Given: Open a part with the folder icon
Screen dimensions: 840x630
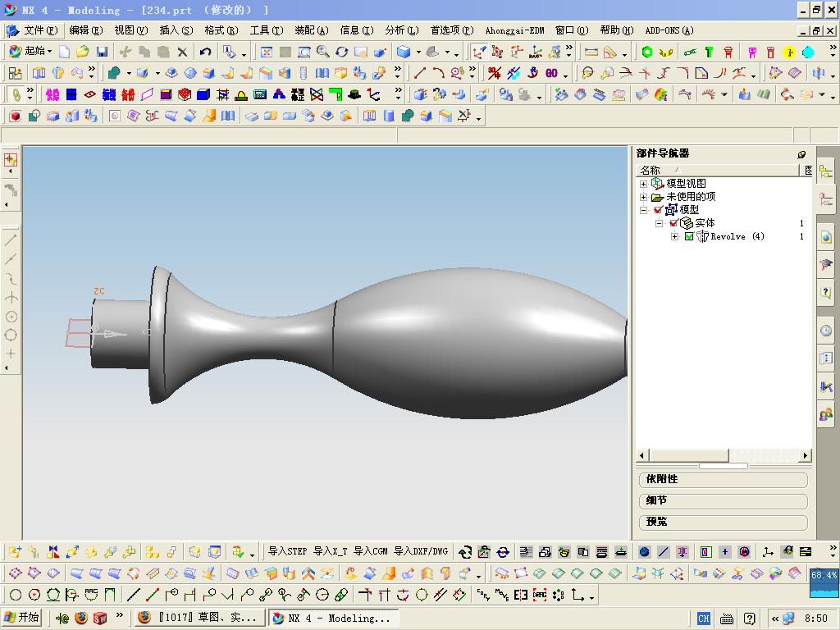Looking at the screenshot, I should 83,52.
